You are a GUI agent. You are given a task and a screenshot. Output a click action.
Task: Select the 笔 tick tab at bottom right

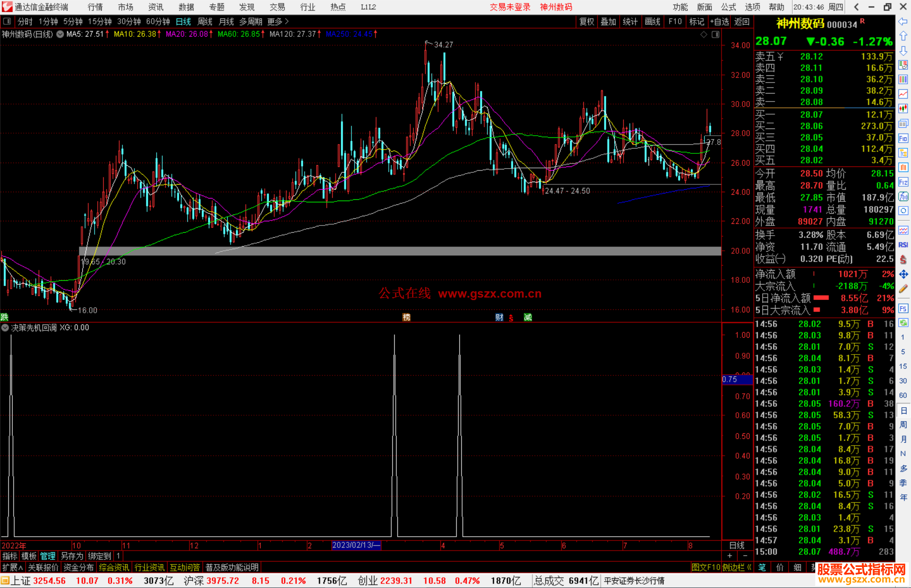click(x=762, y=567)
